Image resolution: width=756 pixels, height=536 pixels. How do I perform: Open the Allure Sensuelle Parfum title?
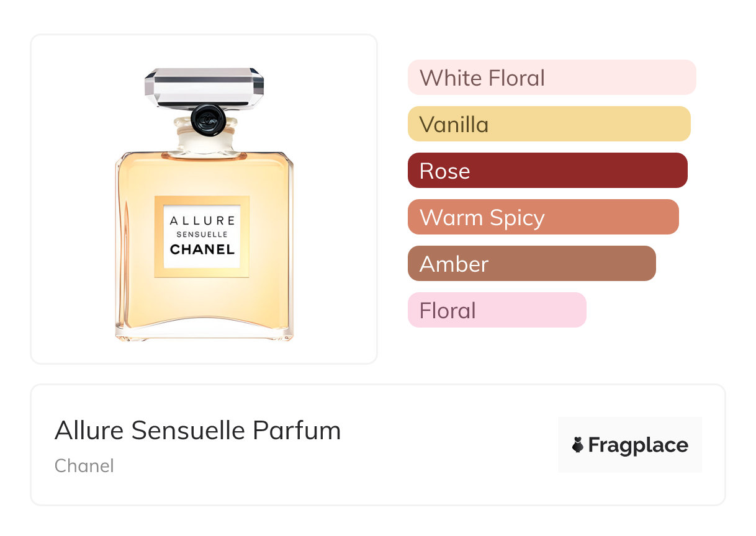(197, 431)
